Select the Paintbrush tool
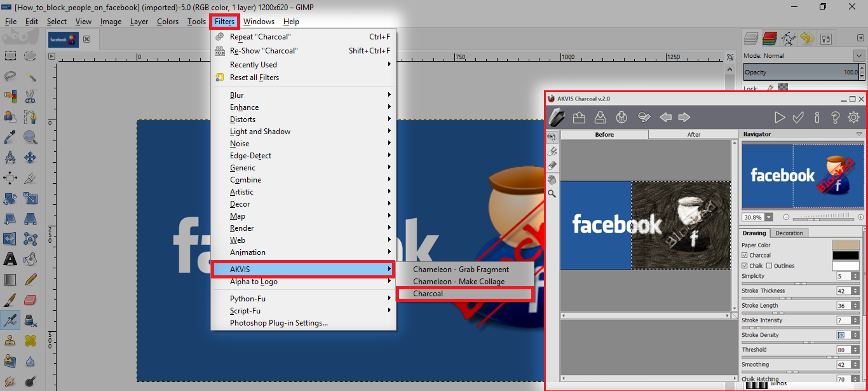This screenshot has height=391, width=868. [10, 300]
